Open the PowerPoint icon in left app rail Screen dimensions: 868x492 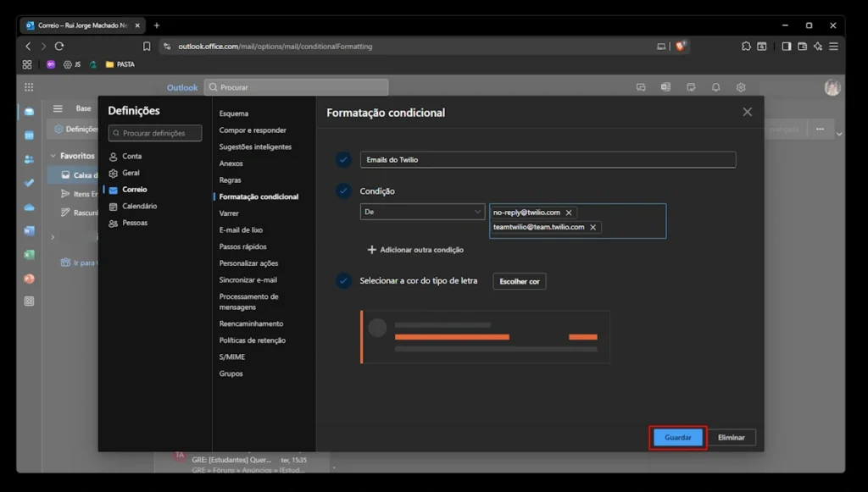click(x=29, y=279)
